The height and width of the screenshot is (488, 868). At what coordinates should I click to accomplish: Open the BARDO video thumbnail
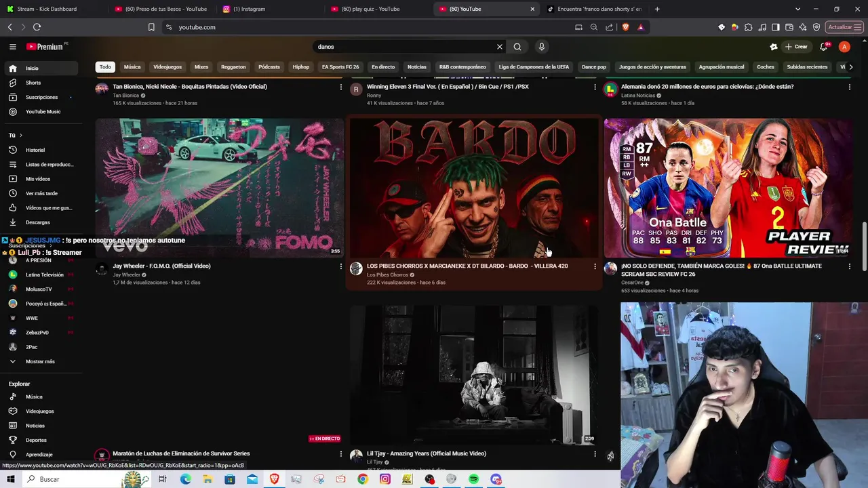point(473,188)
